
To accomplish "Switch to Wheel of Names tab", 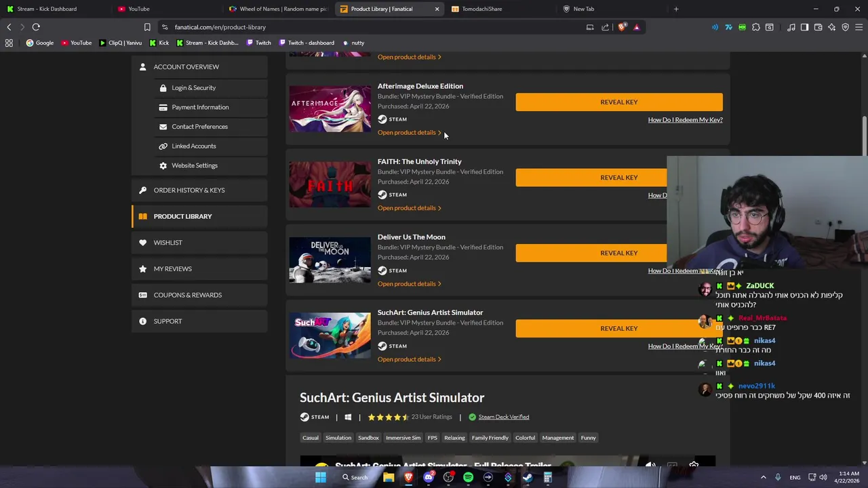I will coord(278,9).
